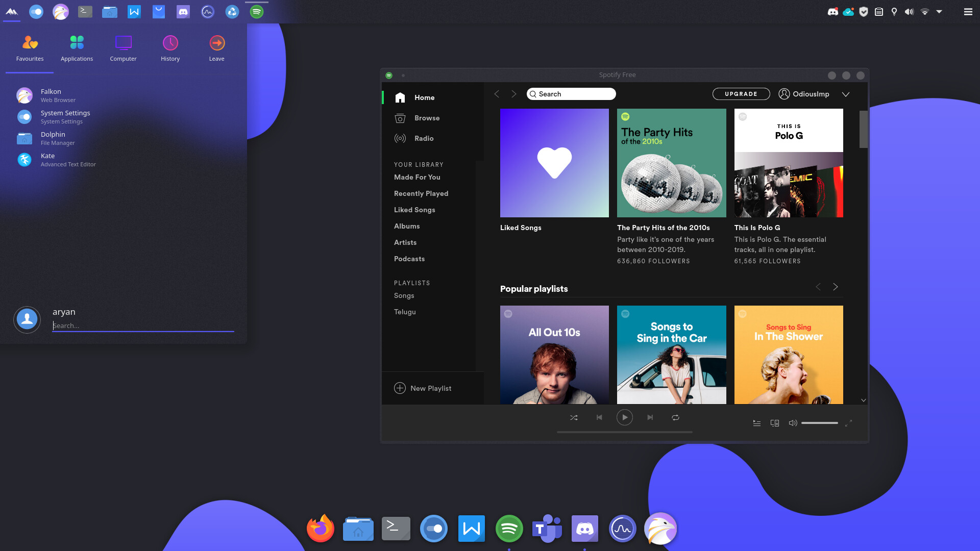Mute using the speaker icon
Viewport: 980px width, 551px height.
793,423
